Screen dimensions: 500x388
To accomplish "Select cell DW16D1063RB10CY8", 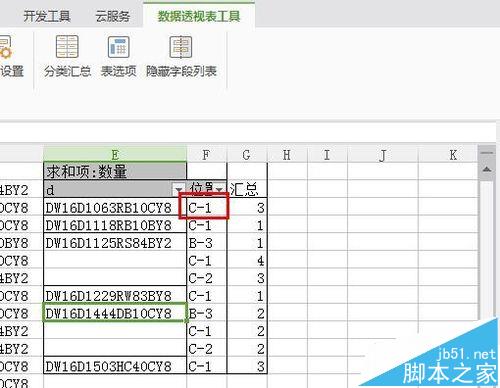I will (x=115, y=208).
